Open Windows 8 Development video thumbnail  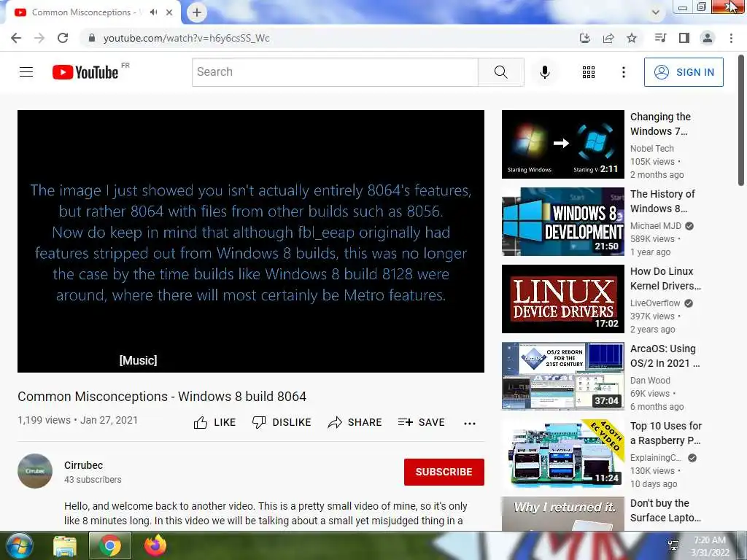click(562, 222)
